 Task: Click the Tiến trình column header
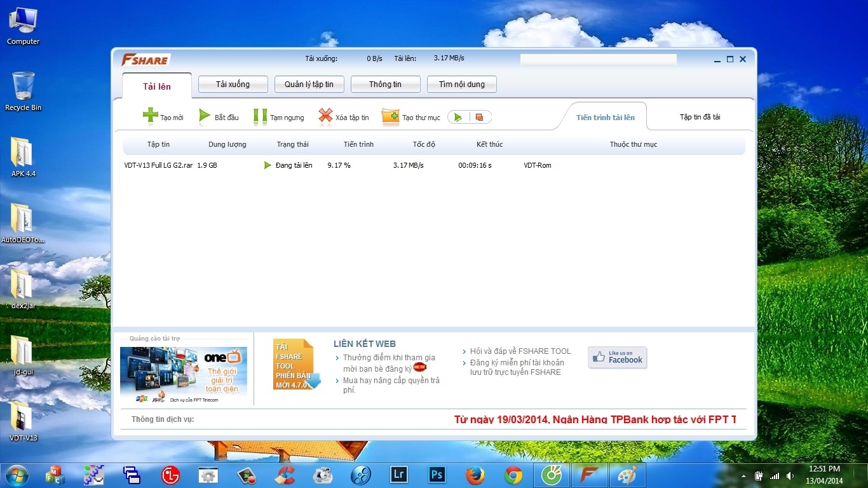coord(358,144)
